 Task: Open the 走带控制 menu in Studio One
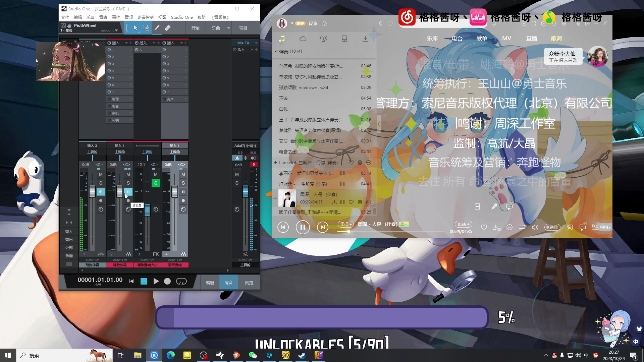click(146, 17)
